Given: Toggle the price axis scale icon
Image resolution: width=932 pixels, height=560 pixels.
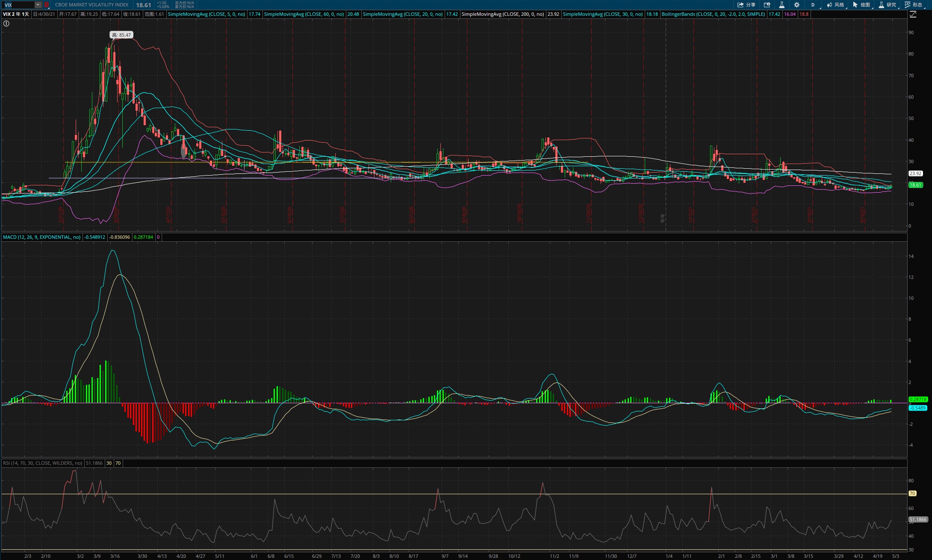Looking at the screenshot, I should [x=913, y=14].
